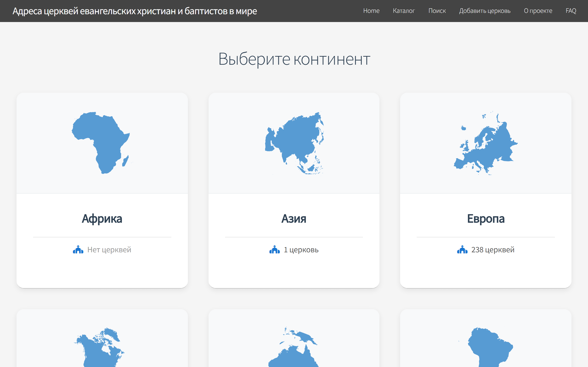Image resolution: width=588 pixels, height=367 pixels.
Task: Click the site title in the header
Action: [x=135, y=11]
